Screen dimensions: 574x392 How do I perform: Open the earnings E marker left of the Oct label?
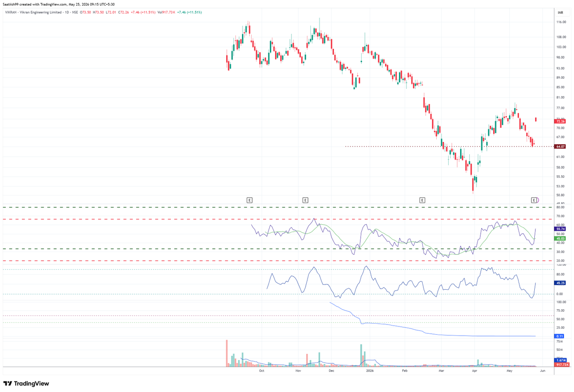pyautogui.click(x=249, y=200)
